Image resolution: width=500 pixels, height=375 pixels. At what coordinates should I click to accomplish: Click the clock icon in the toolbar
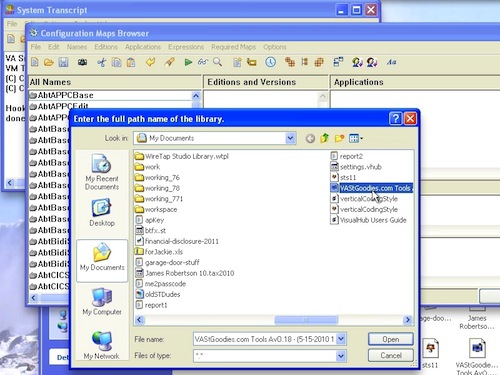coord(270,62)
